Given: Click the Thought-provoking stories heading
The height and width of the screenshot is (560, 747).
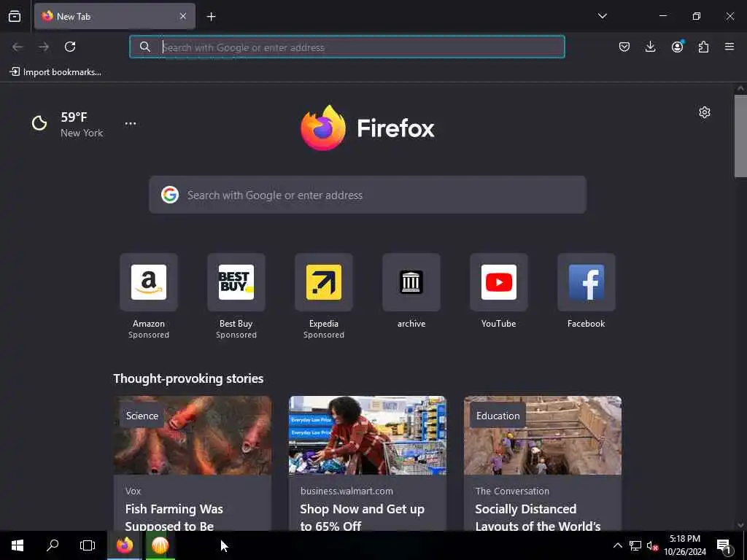Looking at the screenshot, I should click(x=188, y=378).
